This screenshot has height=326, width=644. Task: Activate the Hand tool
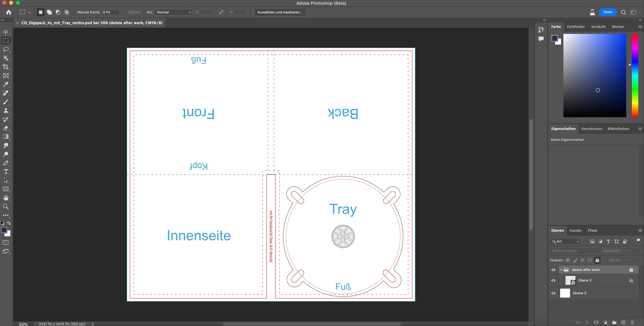point(6,198)
